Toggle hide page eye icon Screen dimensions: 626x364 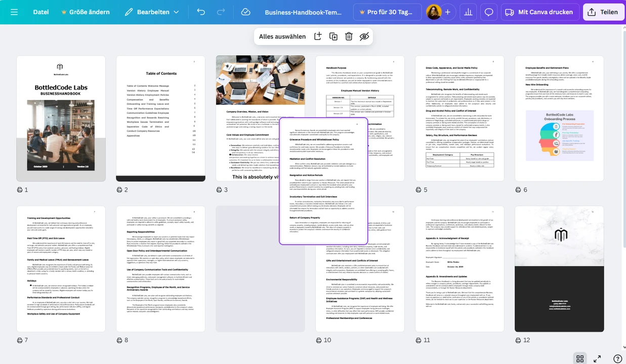pyautogui.click(x=364, y=36)
